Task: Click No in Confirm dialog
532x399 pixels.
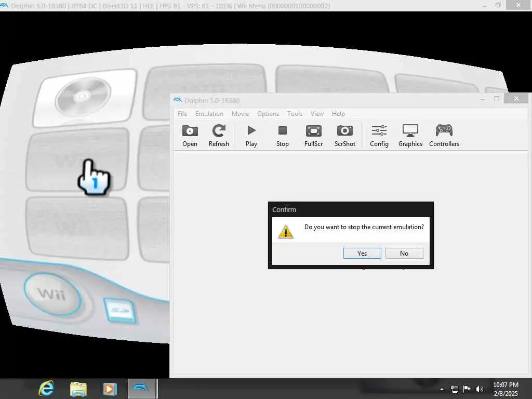Action: [x=404, y=253]
